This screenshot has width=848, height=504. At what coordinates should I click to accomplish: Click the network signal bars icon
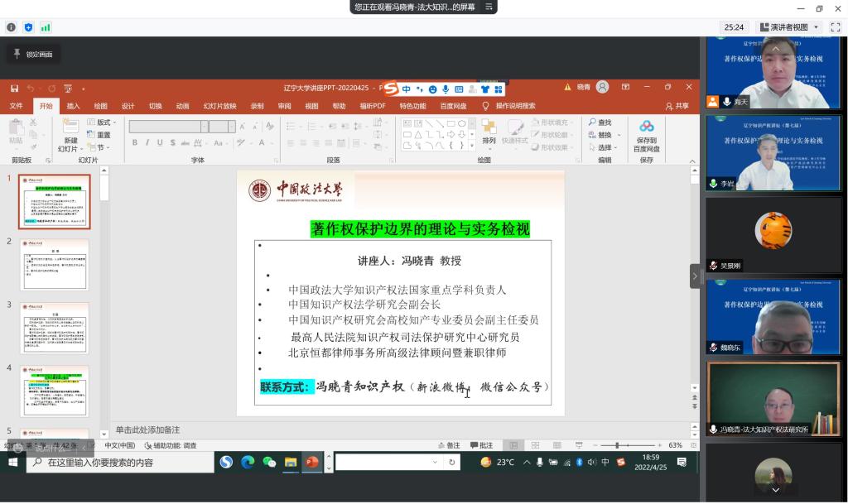click(46, 27)
